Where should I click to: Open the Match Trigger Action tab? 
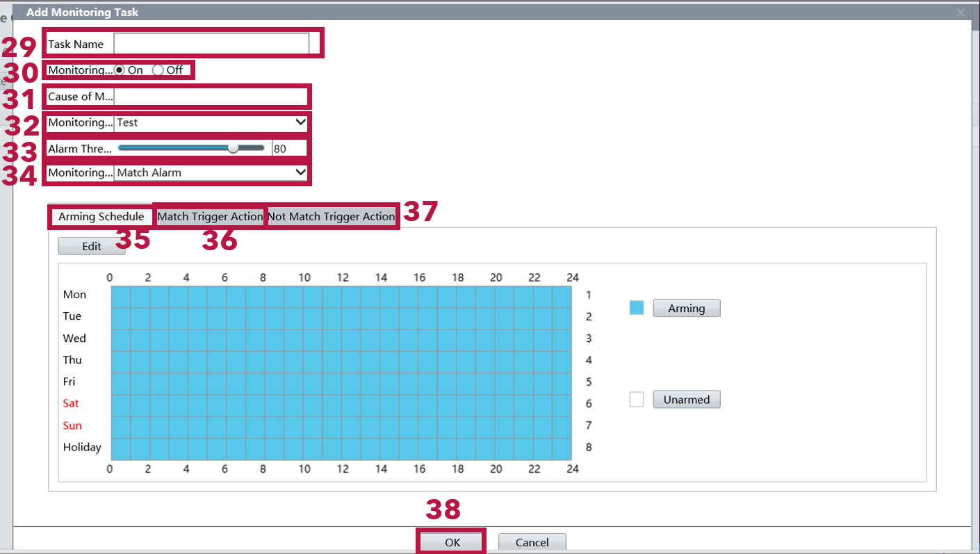click(210, 217)
